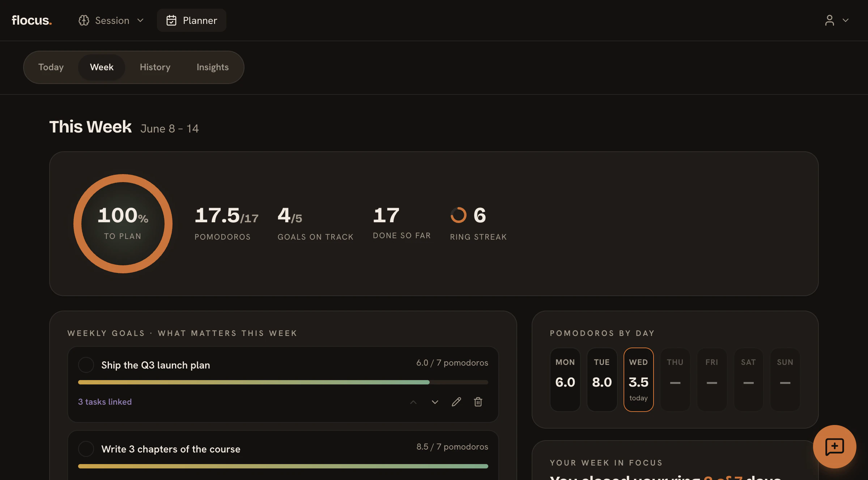Open the feedback chat button
The image size is (868, 480).
click(x=835, y=447)
